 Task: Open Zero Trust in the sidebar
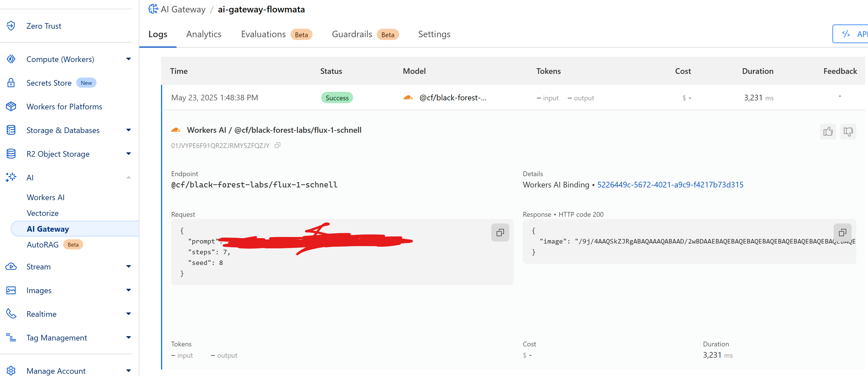44,26
